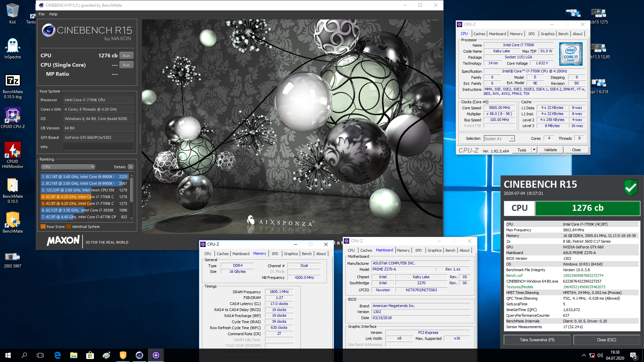Click the CPU-Z Close button
644x362 pixels.
point(576,150)
